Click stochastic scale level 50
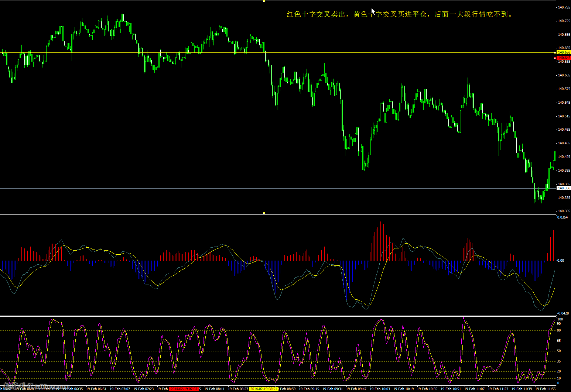This screenshot has width=571, height=392. coord(559,351)
